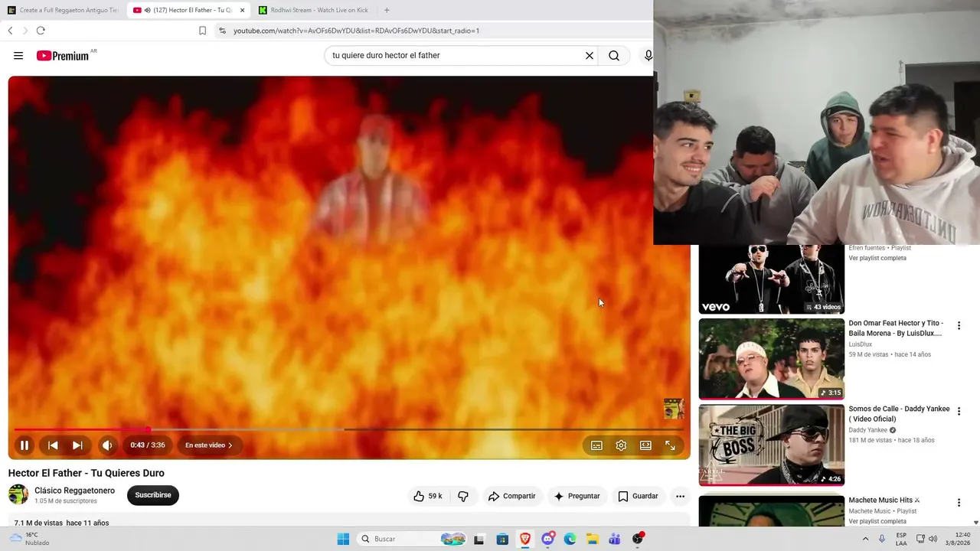The width and height of the screenshot is (980, 551).
Task: Switch to the Reggaeton Antiguo tab
Action: (64, 10)
